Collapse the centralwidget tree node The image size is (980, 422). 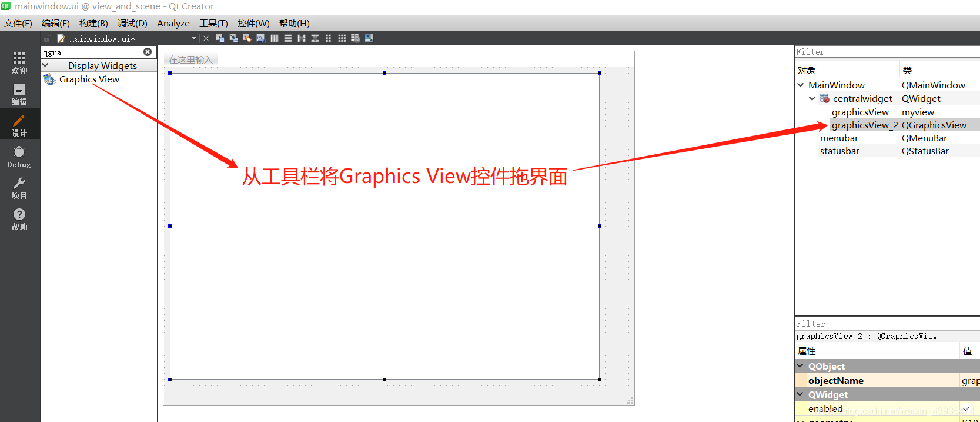click(812, 98)
